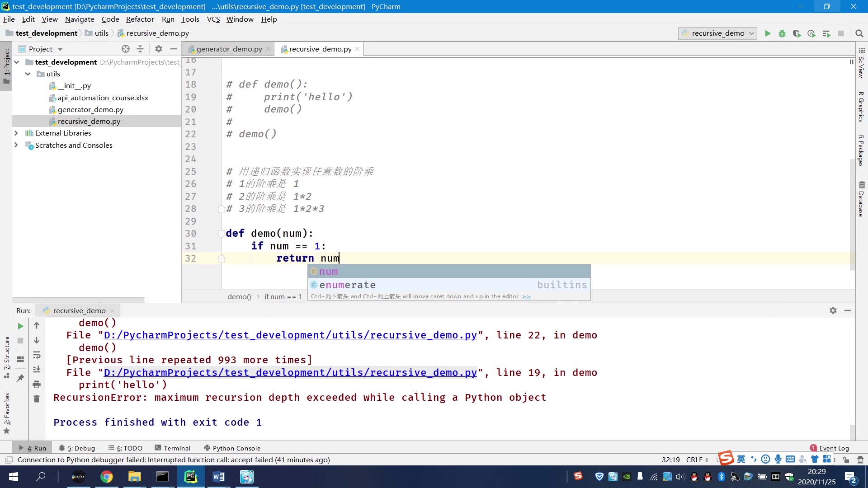The image size is (868, 488).
Task: Rerun program in Run panel
Action: pos(20,326)
